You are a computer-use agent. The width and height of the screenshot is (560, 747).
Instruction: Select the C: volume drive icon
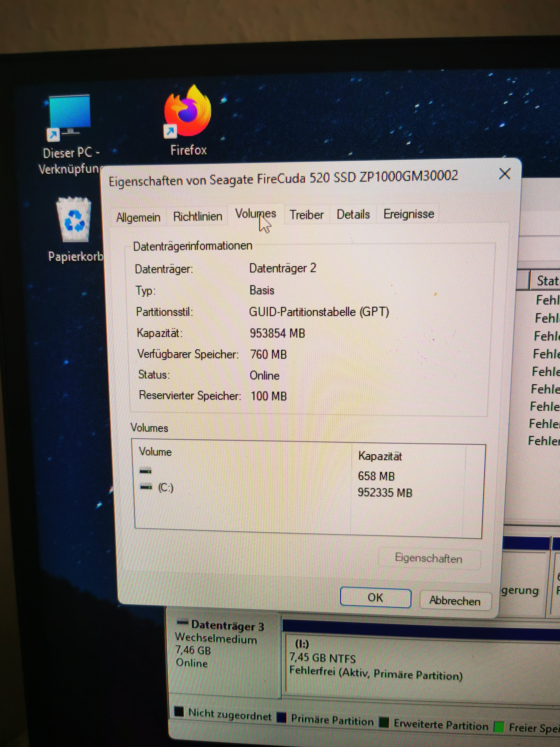point(146,487)
